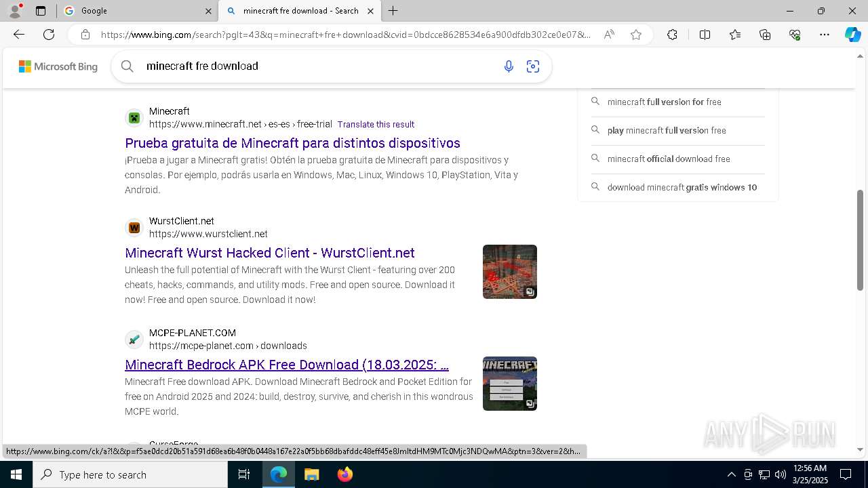Open Minecraft Bedrock thumbnail image
The height and width of the screenshot is (488, 868).
pos(510,384)
